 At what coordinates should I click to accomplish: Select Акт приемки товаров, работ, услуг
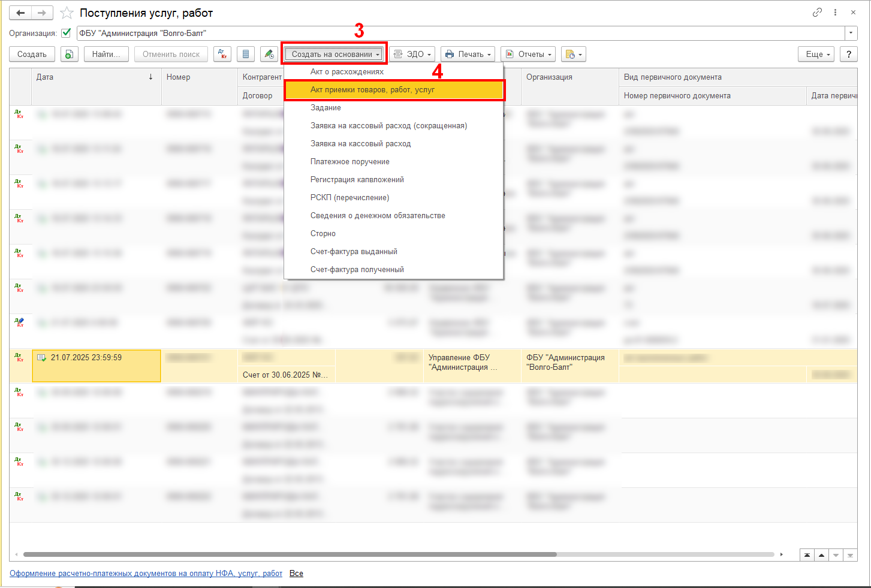pos(393,90)
